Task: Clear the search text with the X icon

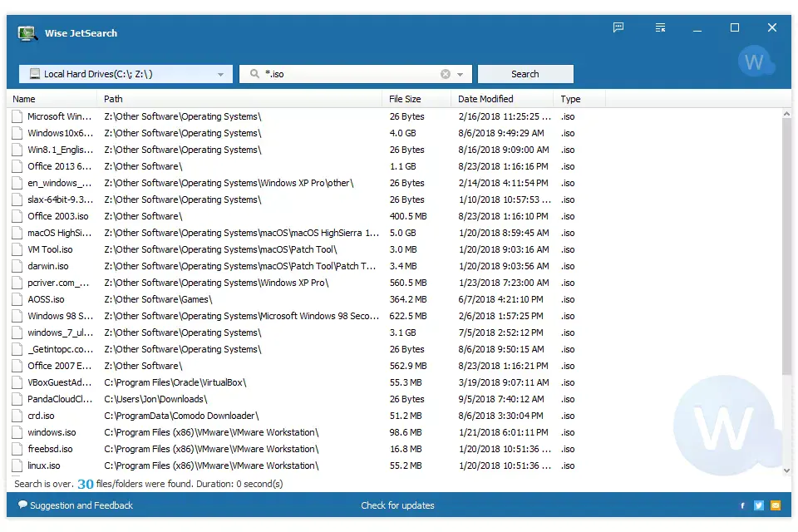Action: click(446, 74)
